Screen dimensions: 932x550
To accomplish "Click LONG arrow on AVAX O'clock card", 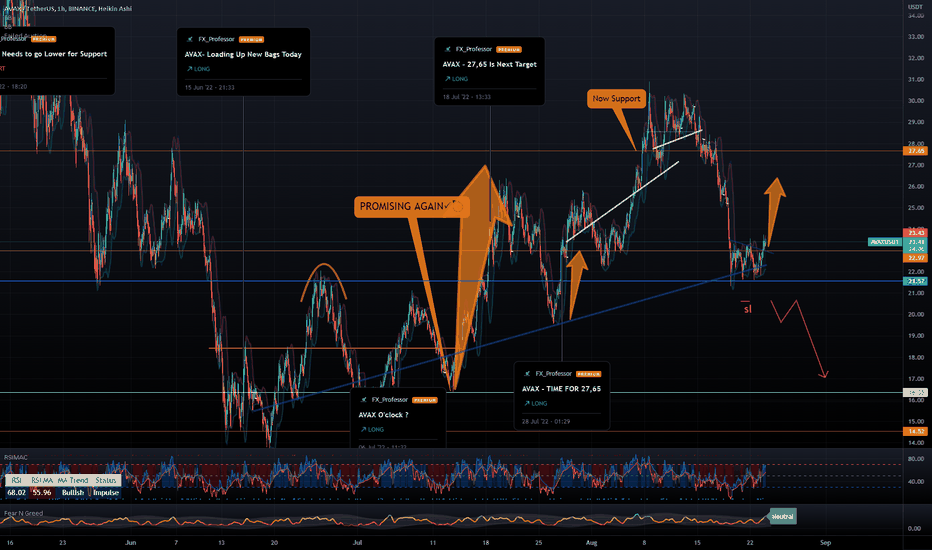I will 364,429.
